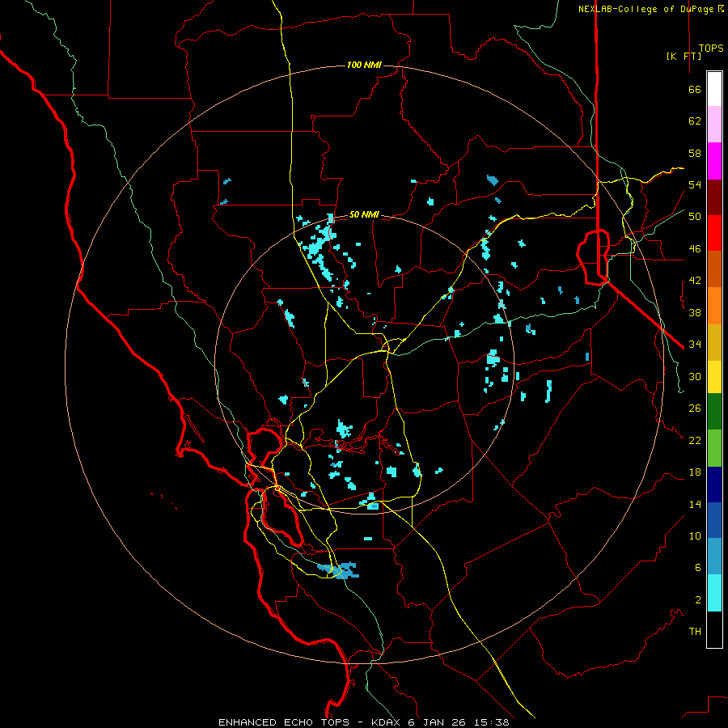728x728 pixels.
Task: Click the light pink legend swatch near 62
Action: pos(714,125)
